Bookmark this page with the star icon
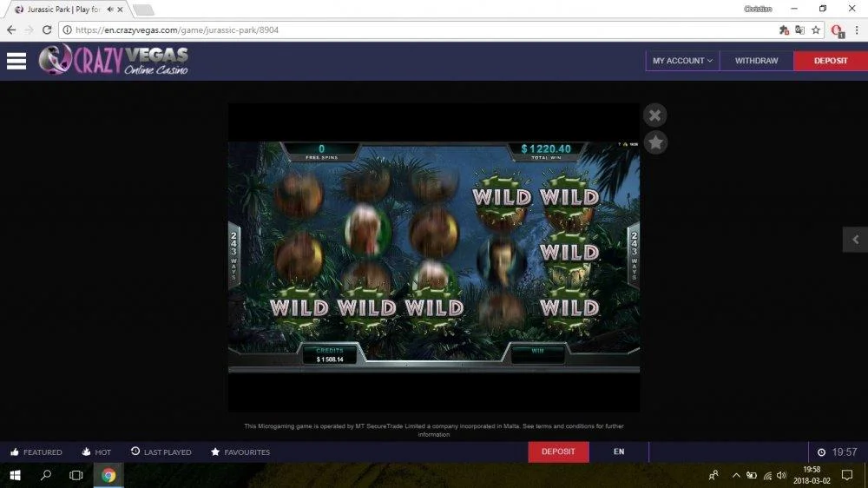Viewport: 868px width, 488px height. pos(816,30)
